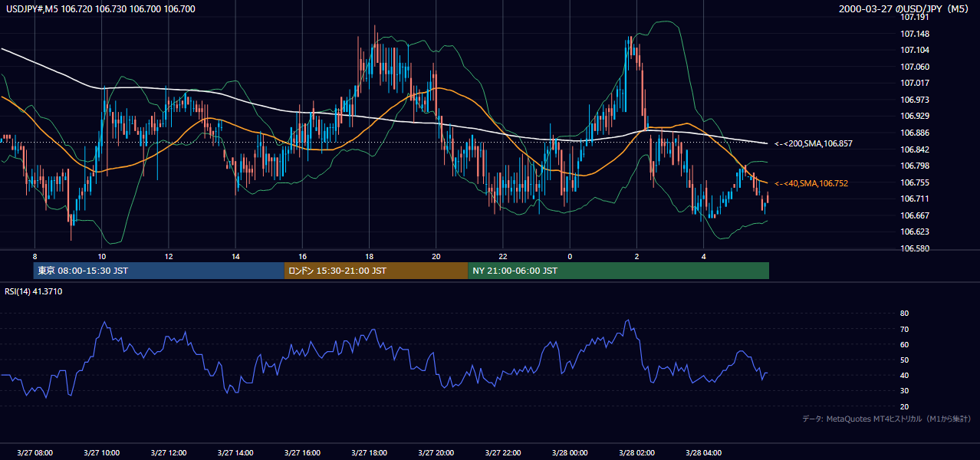Click the RSI level 40 label
This screenshot has height=460, width=980.
click(x=904, y=375)
